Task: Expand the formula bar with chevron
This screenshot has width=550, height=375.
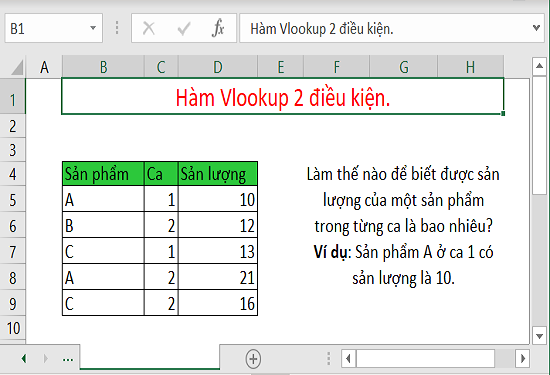Action: coord(536,28)
